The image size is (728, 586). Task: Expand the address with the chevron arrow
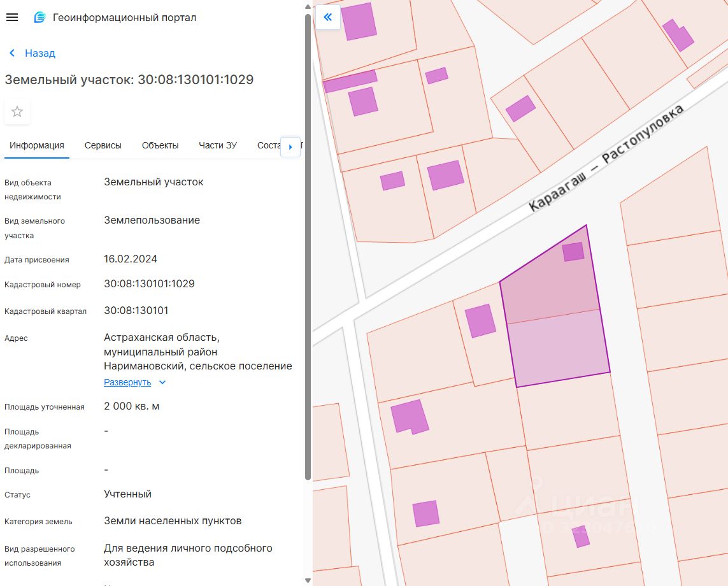pyautogui.click(x=162, y=382)
